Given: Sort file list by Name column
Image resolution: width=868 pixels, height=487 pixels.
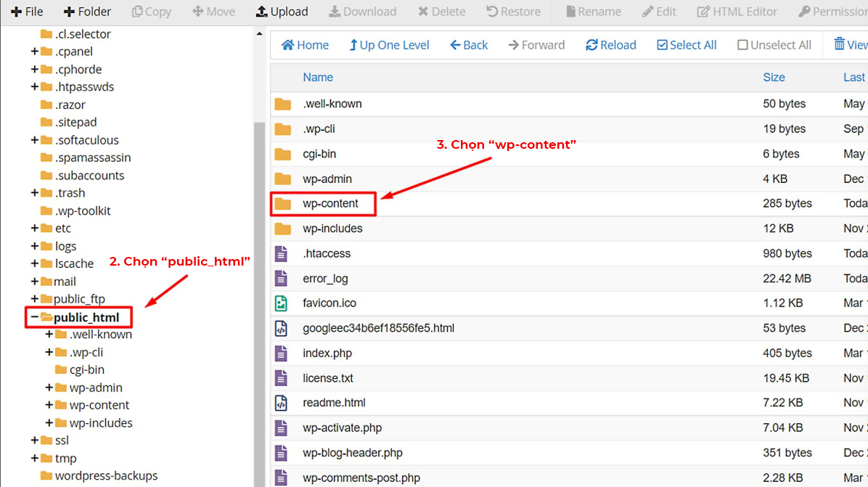Looking at the screenshot, I should pos(318,78).
